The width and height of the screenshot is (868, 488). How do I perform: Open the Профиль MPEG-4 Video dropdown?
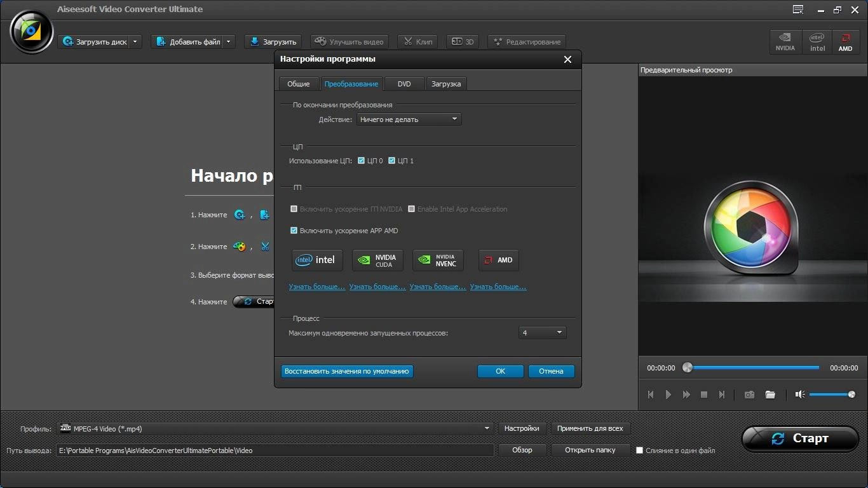click(275, 428)
